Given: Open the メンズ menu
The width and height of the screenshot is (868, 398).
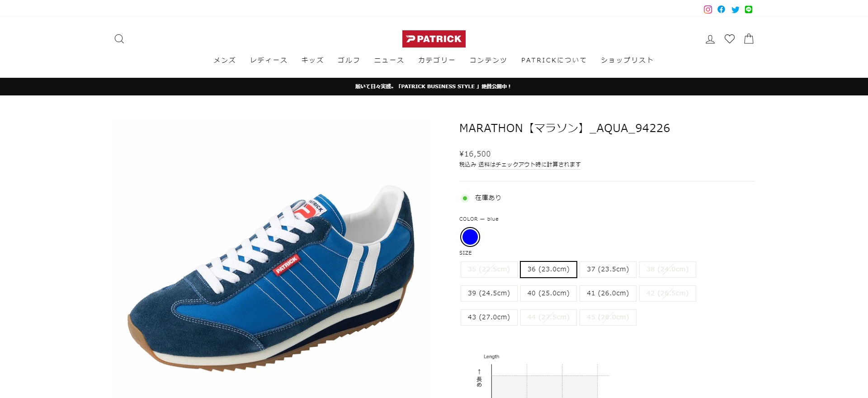Looking at the screenshot, I should 225,60.
